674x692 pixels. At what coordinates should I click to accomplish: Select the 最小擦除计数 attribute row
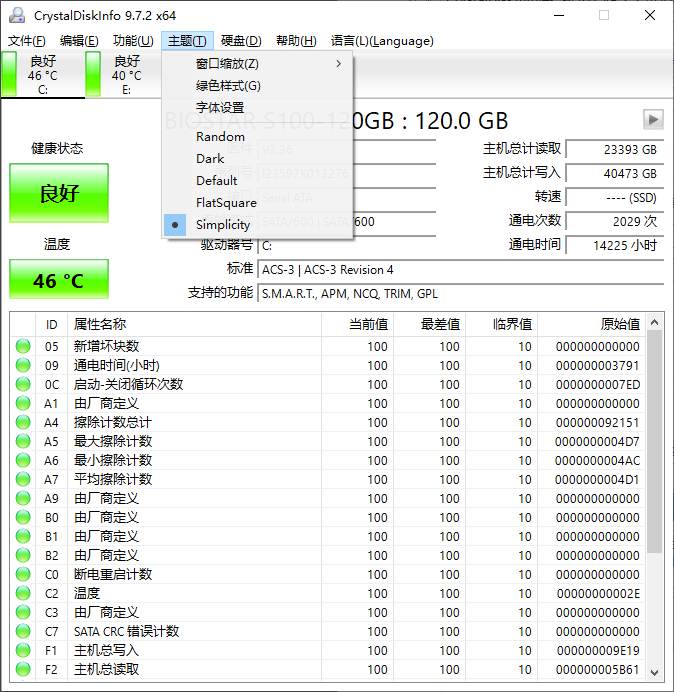click(x=328, y=460)
